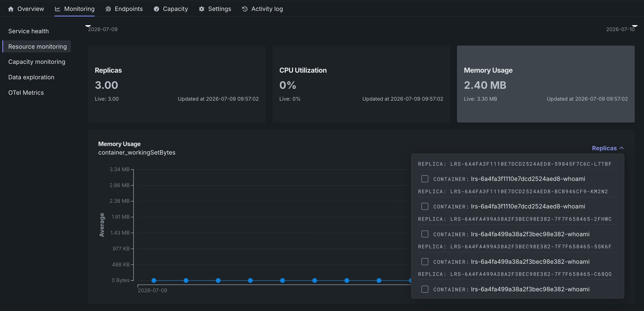This screenshot has width=644, height=311.
Task: Select the Memory Usage summary card
Action: (x=546, y=84)
